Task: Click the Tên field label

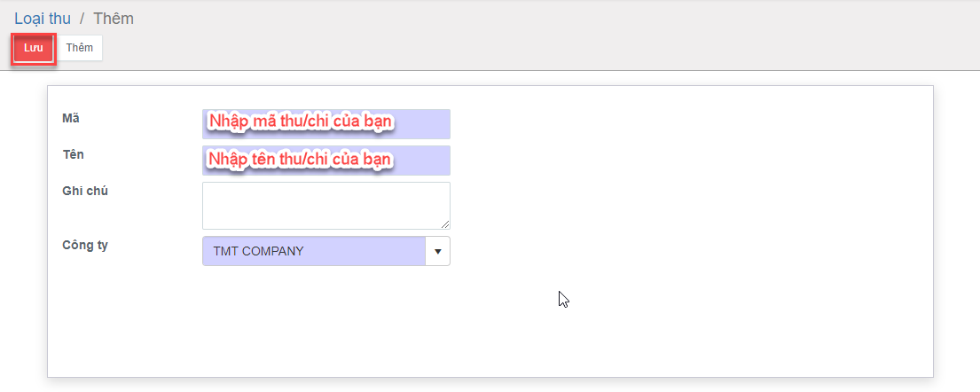Action: [73, 154]
